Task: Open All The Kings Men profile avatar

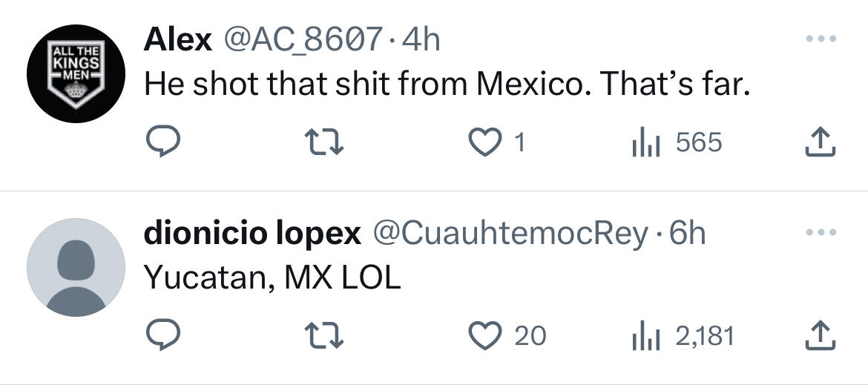Action: (76, 73)
